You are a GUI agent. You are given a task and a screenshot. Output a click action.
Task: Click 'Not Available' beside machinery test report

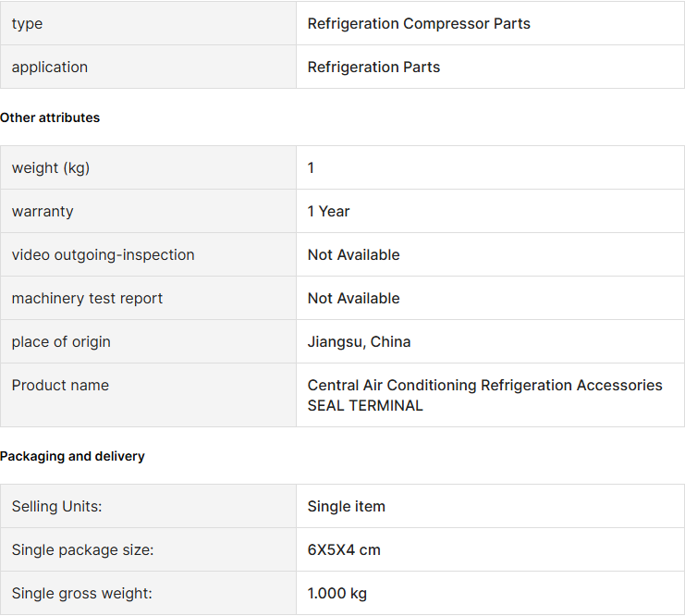click(353, 299)
